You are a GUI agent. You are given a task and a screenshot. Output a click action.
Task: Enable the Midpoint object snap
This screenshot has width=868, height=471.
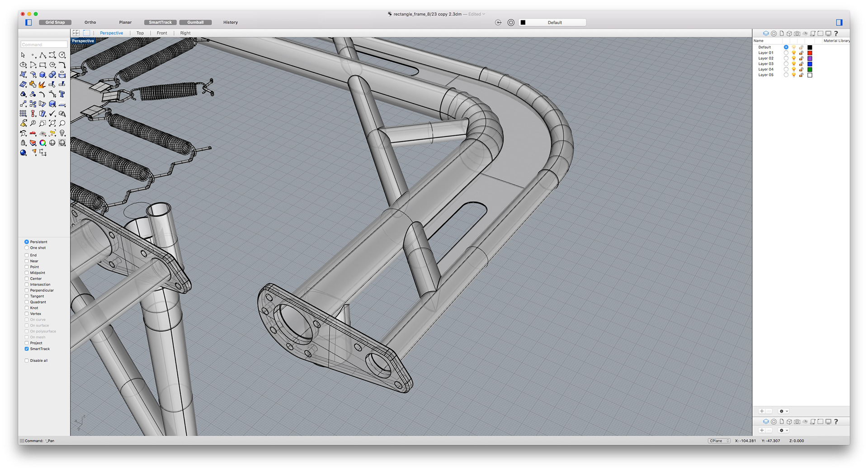pos(27,273)
